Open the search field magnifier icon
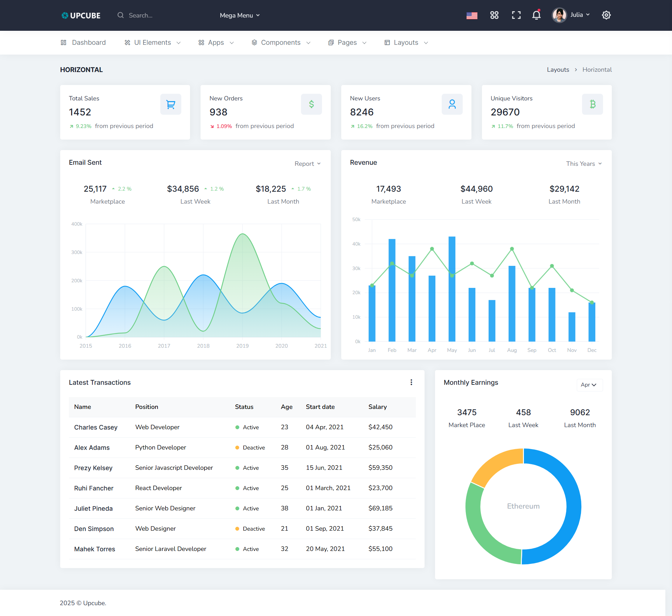 point(120,15)
